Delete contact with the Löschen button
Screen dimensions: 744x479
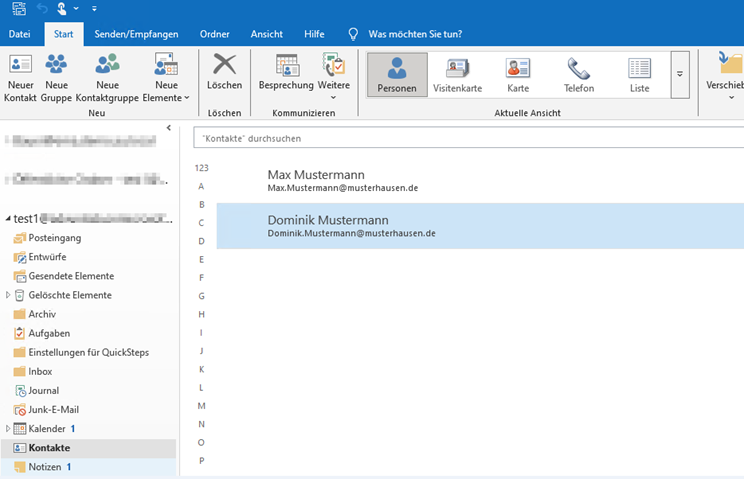pos(224,72)
